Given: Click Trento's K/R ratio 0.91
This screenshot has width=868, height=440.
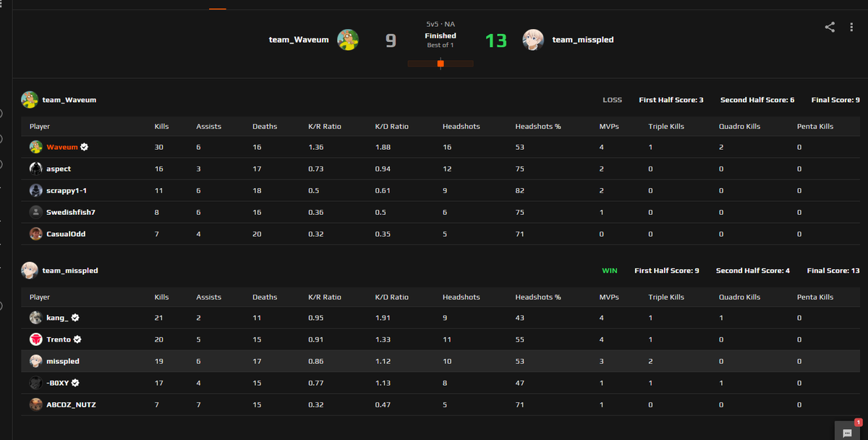Looking at the screenshot, I should pos(315,339).
